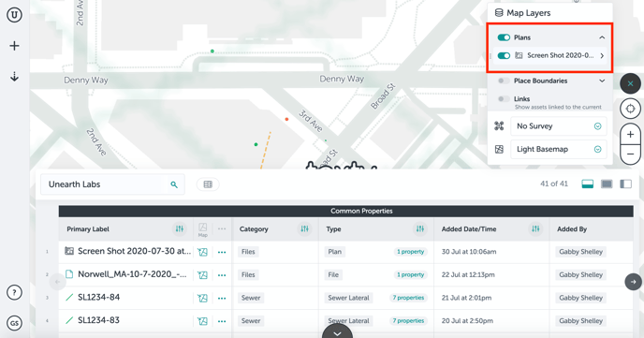Click Gabby Shelley in the Screen Shot row
Screen dimensions: 644x338
click(x=580, y=252)
